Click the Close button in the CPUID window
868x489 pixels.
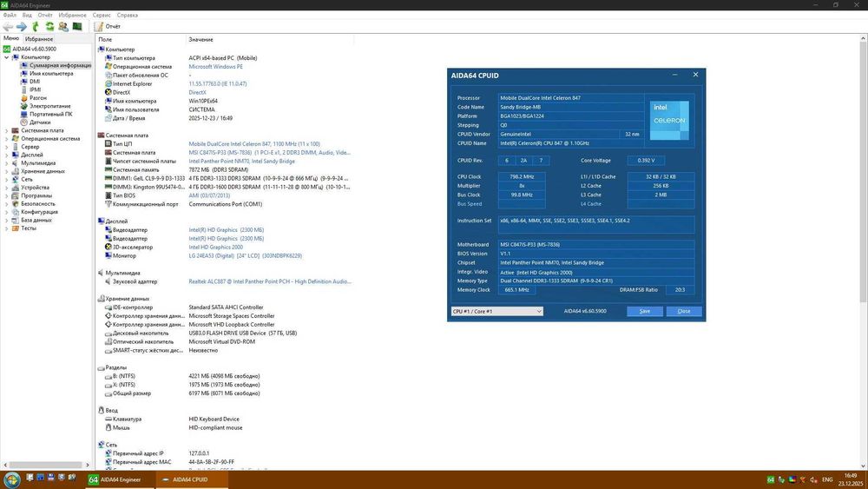pos(684,311)
